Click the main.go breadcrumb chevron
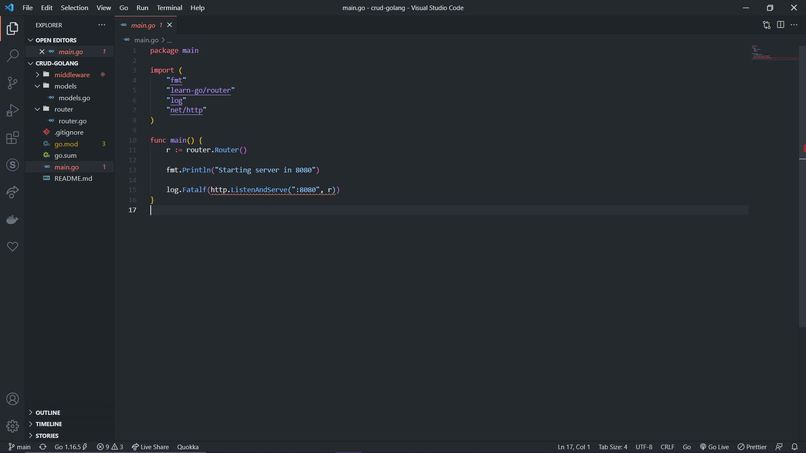 (163, 40)
